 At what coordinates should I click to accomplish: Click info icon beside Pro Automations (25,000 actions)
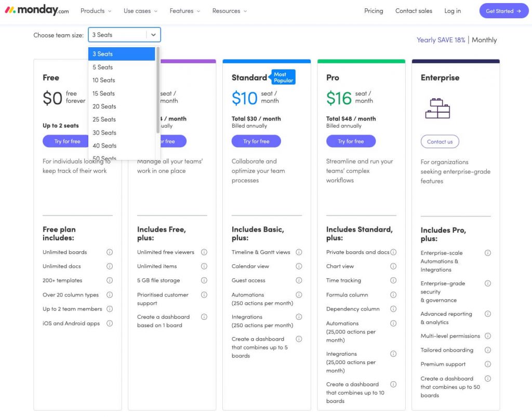[393, 323]
